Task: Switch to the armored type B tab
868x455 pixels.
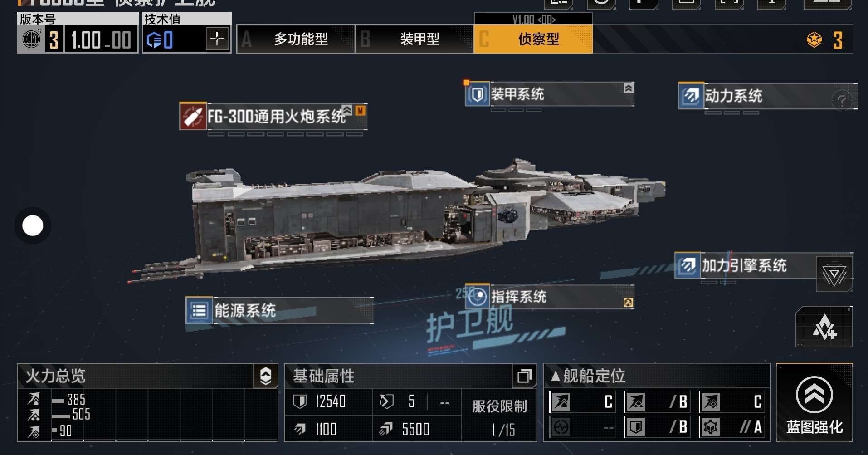Action: [x=414, y=39]
